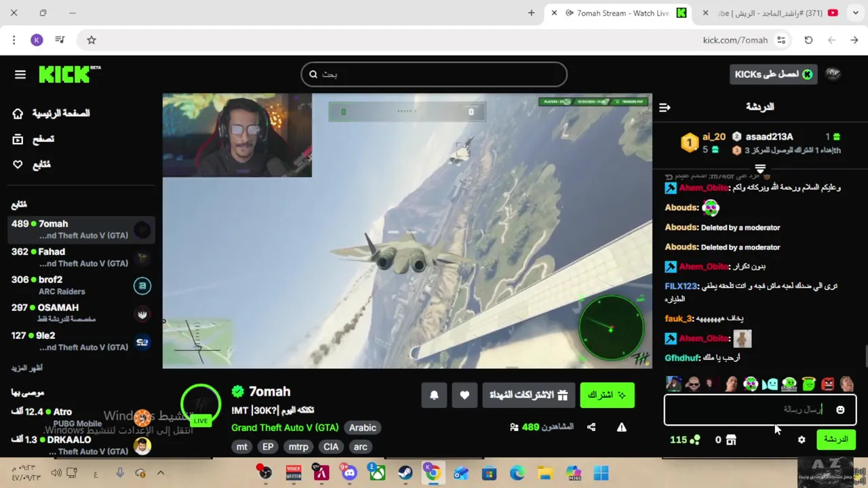Click الاشتراكات المُهداة gift subs button
The width and height of the screenshot is (868, 488).
[529, 395]
